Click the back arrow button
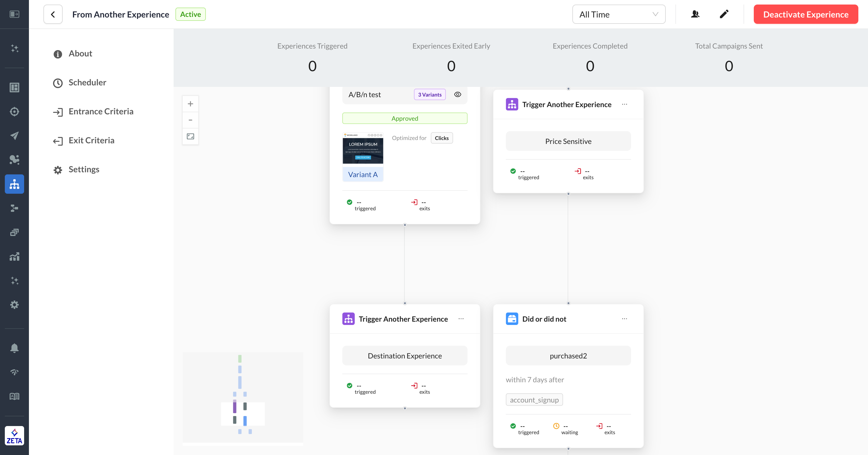The image size is (868, 455). 53,14
